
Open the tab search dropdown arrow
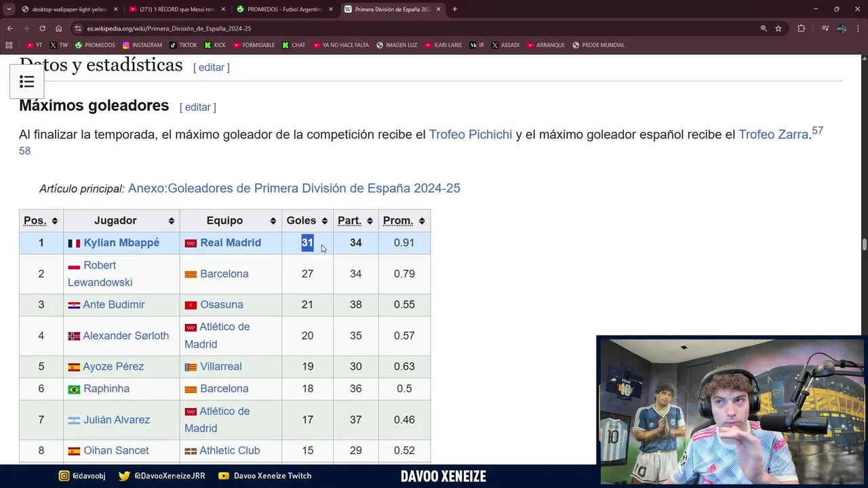(x=9, y=9)
